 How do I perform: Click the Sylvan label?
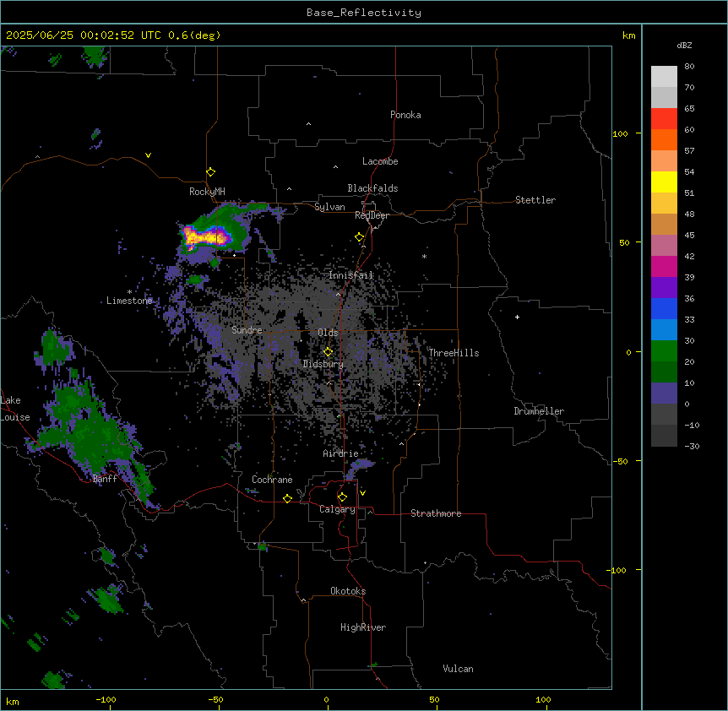pos(329,207)
